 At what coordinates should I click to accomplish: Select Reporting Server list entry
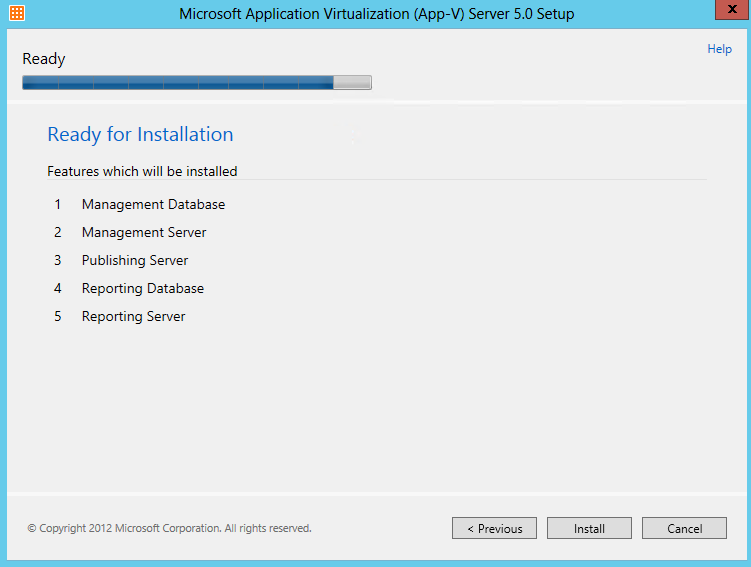pyautogui.click(x=134, y=317)
